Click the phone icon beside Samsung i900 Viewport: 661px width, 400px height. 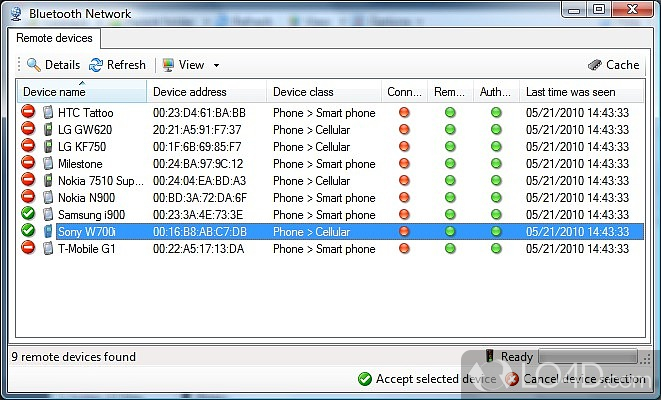[48, 215]
